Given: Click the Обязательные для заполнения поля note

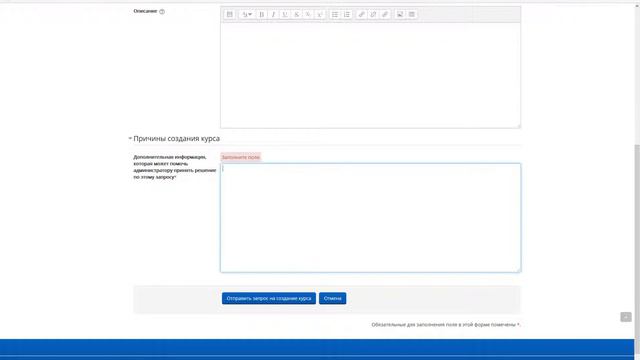Looking at the screenshot, I should [446, 324].
